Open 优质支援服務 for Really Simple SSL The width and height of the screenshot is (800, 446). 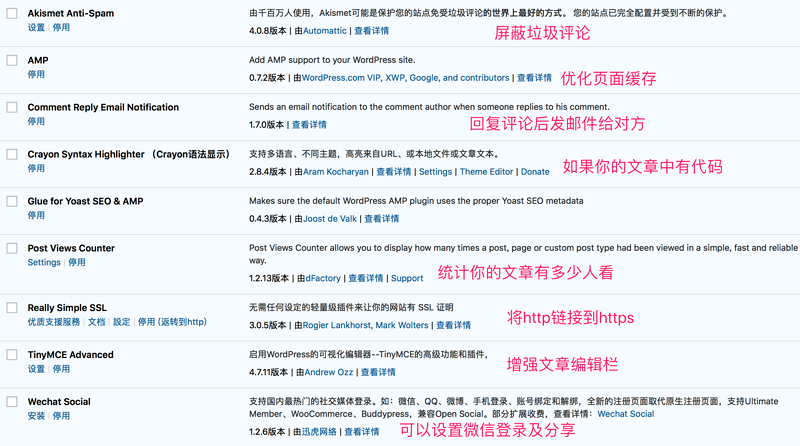point(54,322)
